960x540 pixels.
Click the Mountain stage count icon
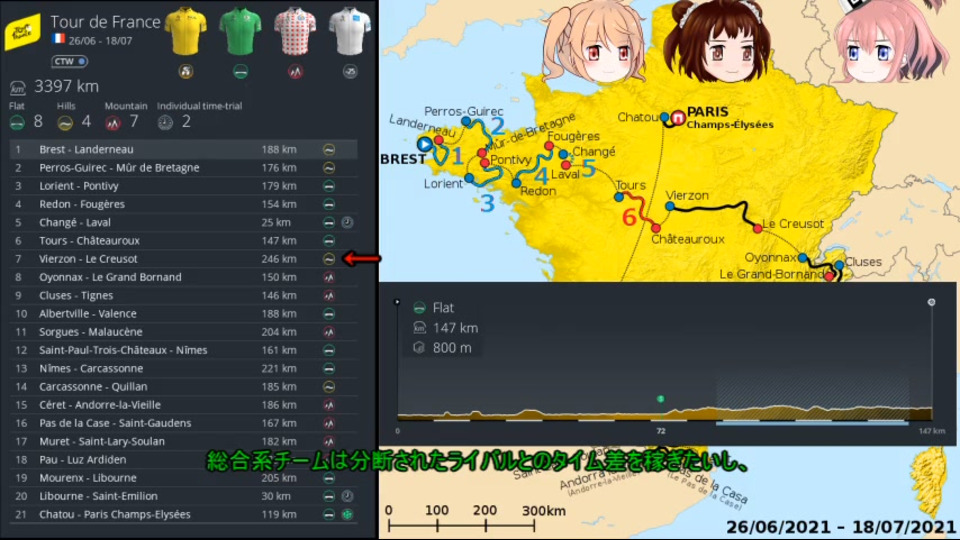(113, 122)
